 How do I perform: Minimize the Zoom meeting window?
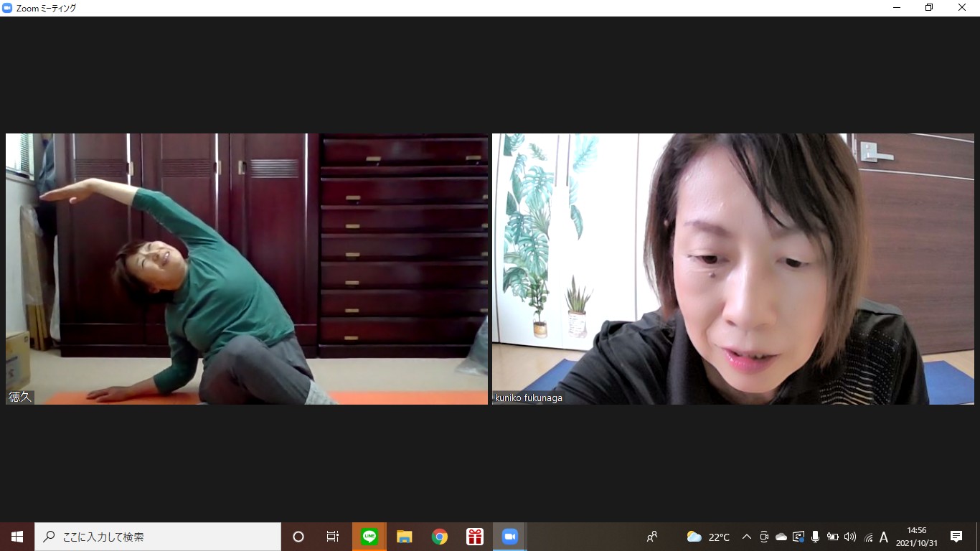897,8
